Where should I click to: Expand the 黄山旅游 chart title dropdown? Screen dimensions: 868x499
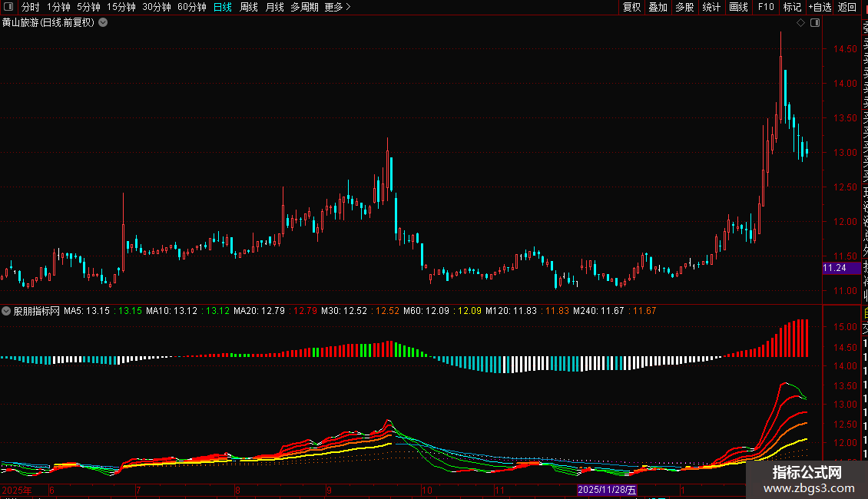point(103,23)
